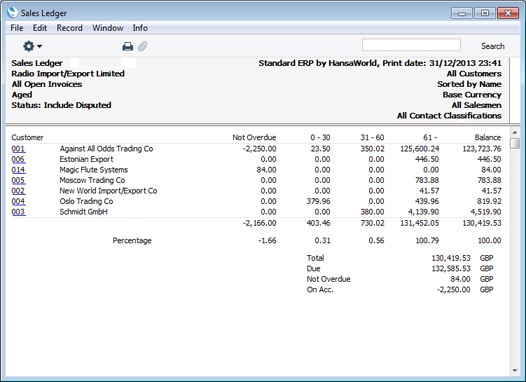Click scrollbar up arrow
The width and height of the screenshot is (526, 382).
[515, 132]
